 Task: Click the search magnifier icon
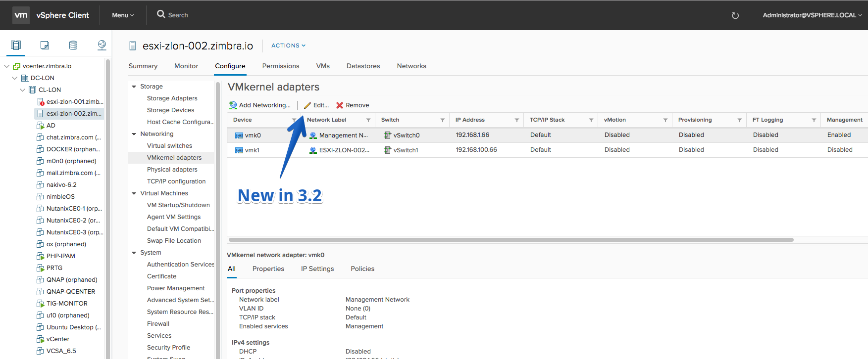click(x=161, y=14)
